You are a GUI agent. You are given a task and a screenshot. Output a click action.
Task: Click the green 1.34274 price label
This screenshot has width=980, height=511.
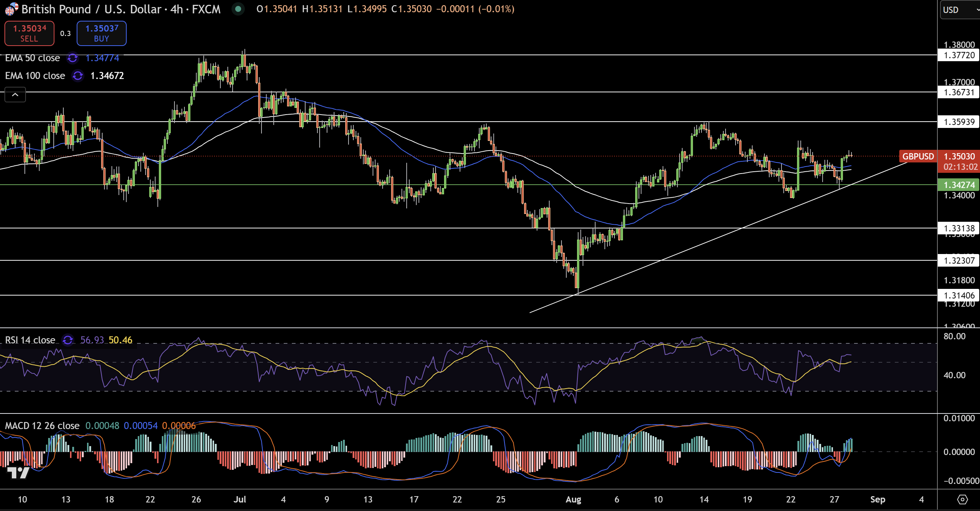tap(959, 185)
